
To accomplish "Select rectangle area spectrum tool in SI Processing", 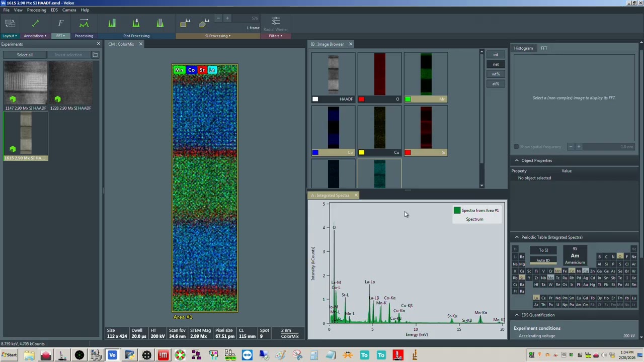I will pyautogui.click(x=185, y=23).
